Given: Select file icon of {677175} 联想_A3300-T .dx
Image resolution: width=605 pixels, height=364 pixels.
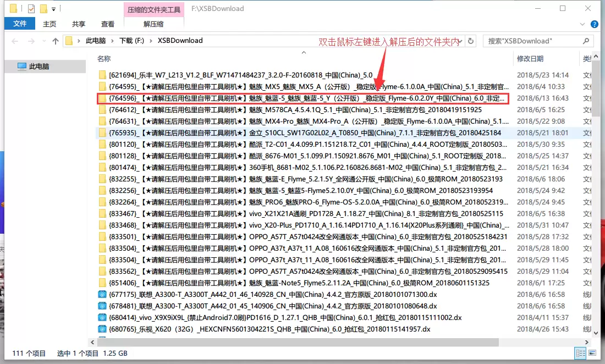Looking at the screenshot, I should [x=102, y=295].
